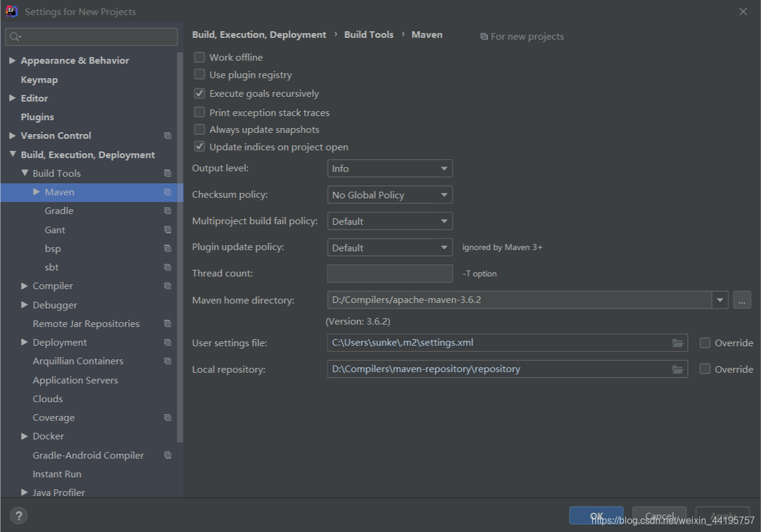This screenshot has height=532, width=761.
Task: Expand the Docker tree node
Action: coord(25,436)
